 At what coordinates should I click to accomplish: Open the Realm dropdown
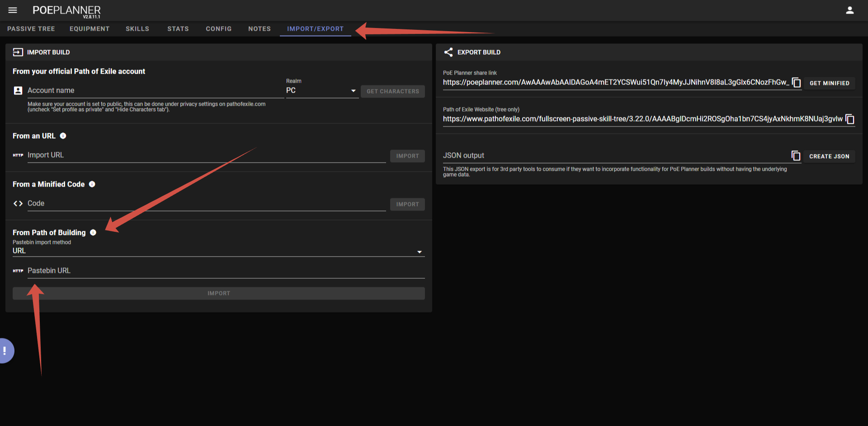tap(321, 91)
